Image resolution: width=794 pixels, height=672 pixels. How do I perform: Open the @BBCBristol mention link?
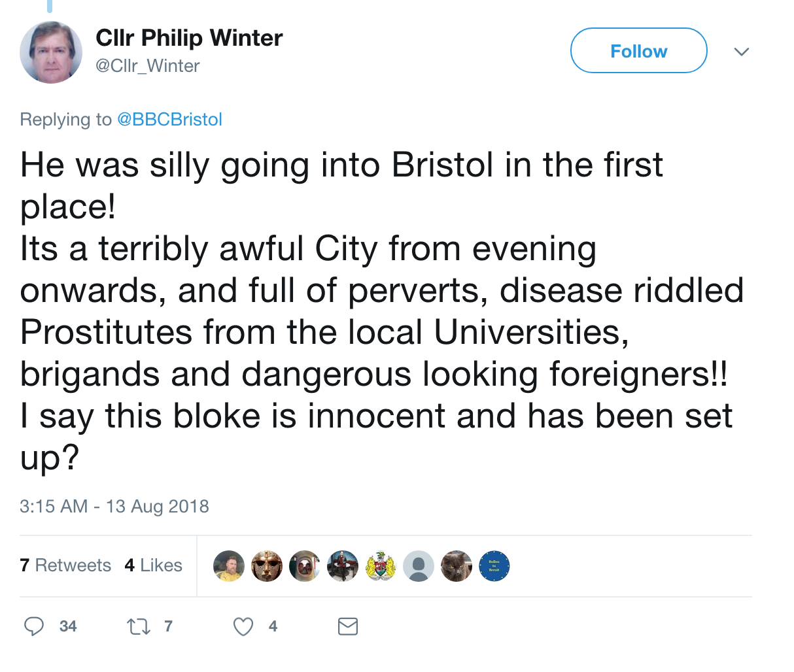tap(169, 120)
